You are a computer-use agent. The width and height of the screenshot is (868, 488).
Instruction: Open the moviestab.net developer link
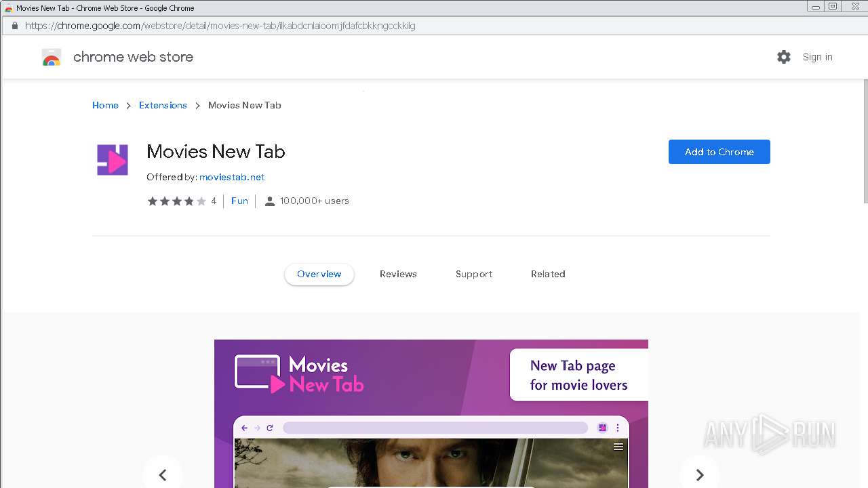[x=232, y=177]
